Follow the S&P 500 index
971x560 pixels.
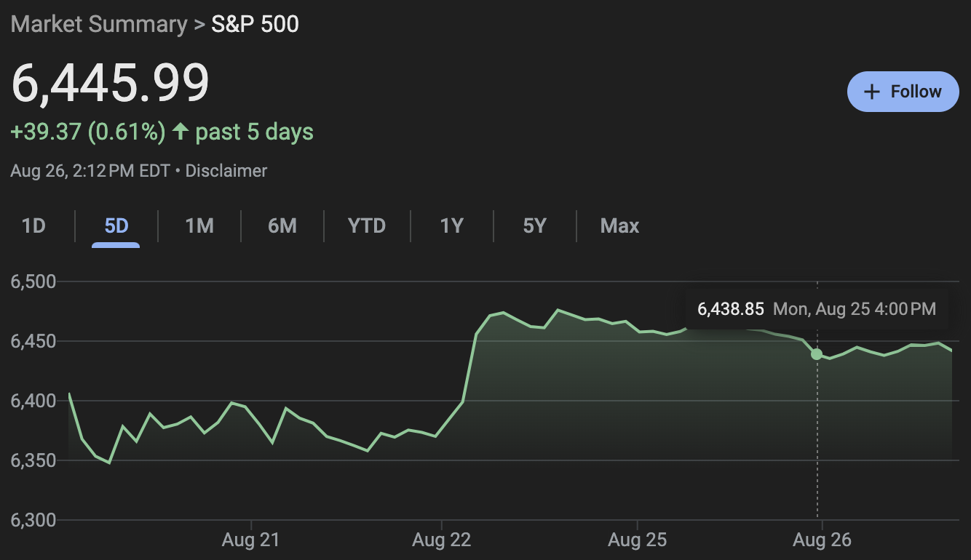click(x=903, y=92)
